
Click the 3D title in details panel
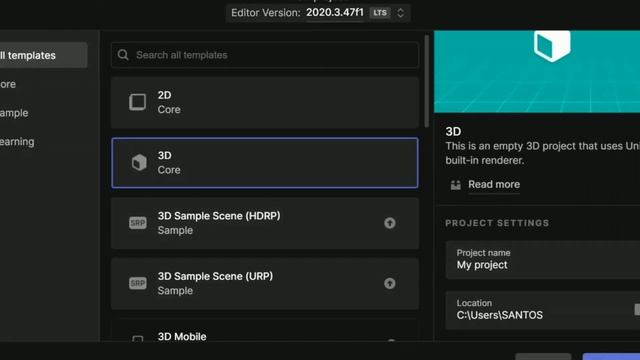tap(453, 131)
